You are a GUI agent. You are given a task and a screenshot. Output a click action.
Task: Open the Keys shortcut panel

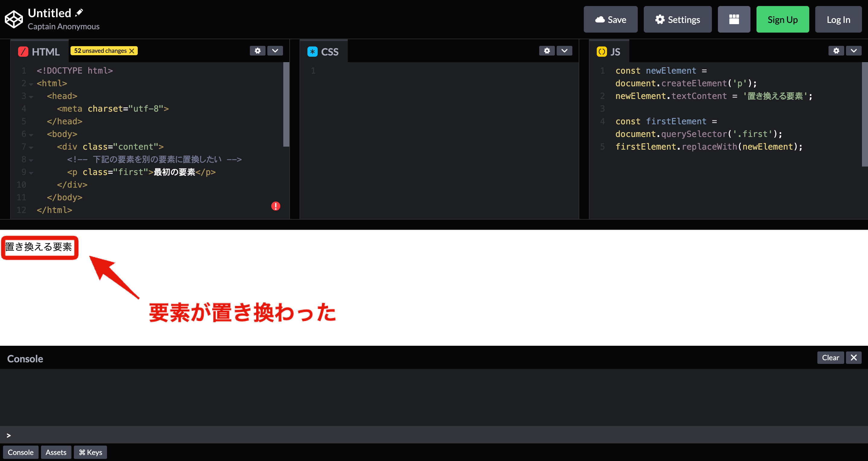(90, 452)
